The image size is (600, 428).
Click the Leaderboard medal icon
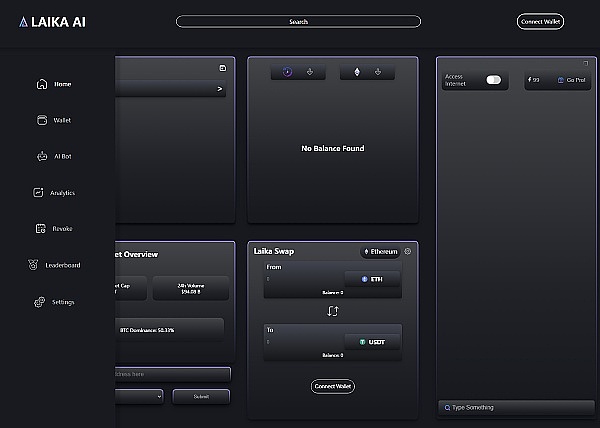pyautogui.click(x=34, y=265)
